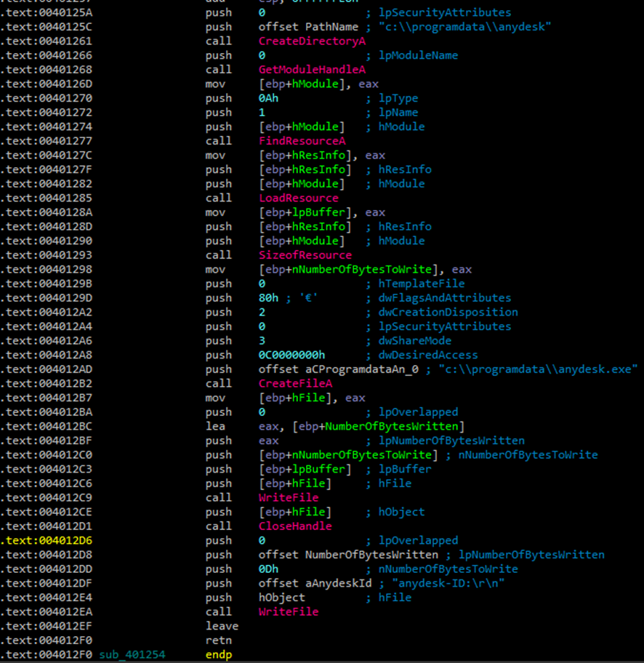The image size is (644, 663).
Task: Click the hObject operand at 004012E4
Action: coord(281,598)
